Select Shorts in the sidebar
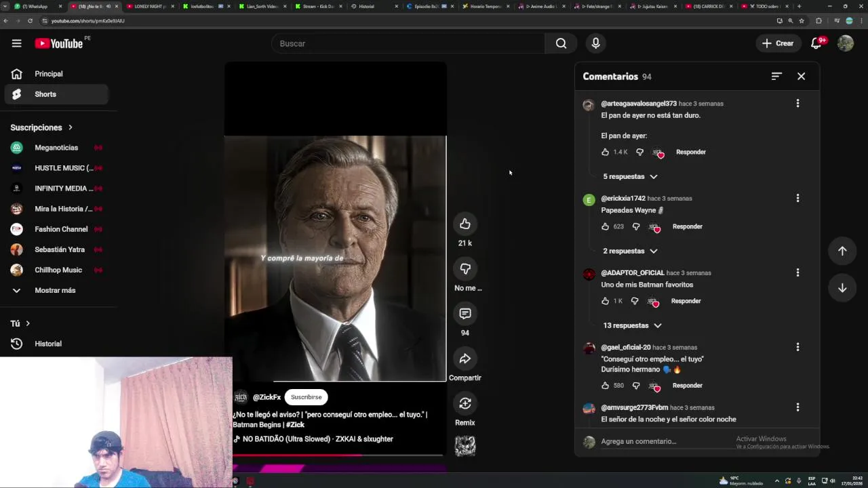Screen dimensions: 868x488 (56, 94)
